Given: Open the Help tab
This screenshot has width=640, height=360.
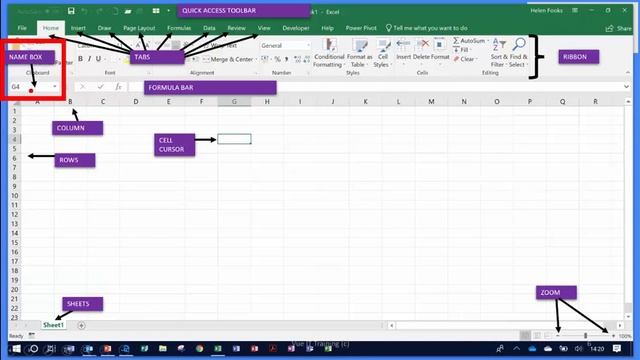Looking at the screenshot, I should pyautogui.click(x=327, y=28).
